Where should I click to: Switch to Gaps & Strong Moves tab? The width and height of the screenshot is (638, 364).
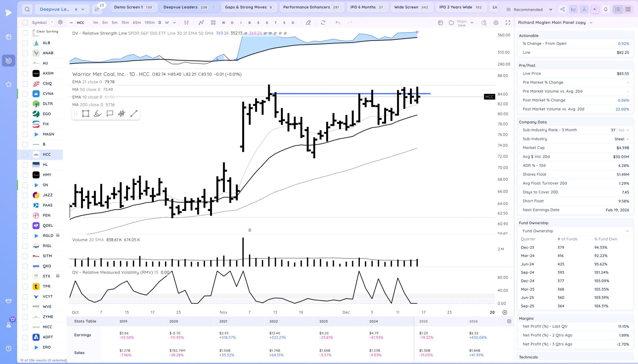tap(249, 7)
